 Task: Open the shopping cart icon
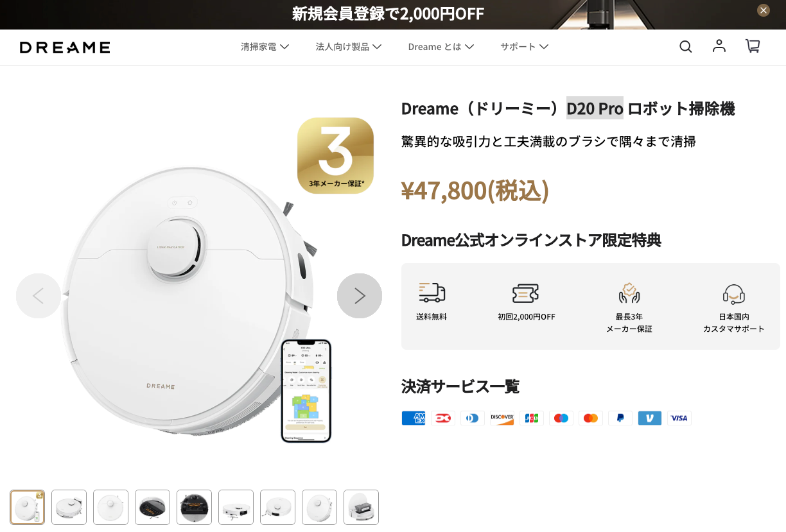pyautogui.click(x=753, y=46)
